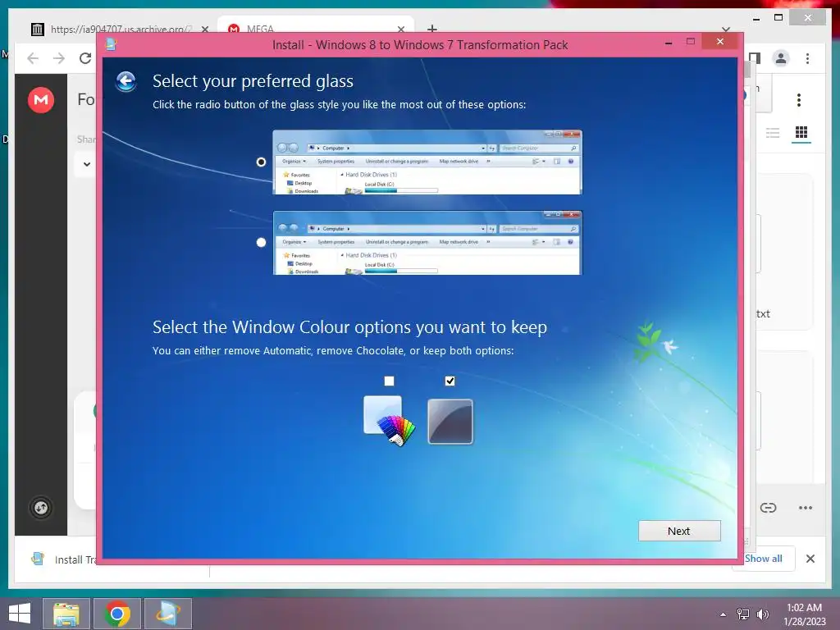
Task: Open Chrome's three-dot menu
Action: [807, 58]
